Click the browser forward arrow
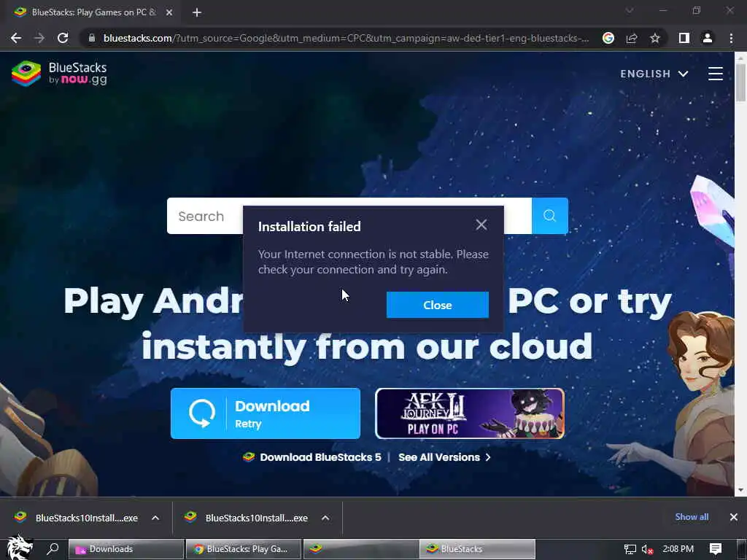The height and width of the screenshot is (560, 747). click(39, 38)
